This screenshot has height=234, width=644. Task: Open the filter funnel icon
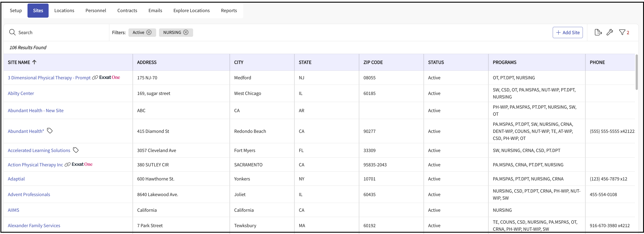[x=622, y=32]
